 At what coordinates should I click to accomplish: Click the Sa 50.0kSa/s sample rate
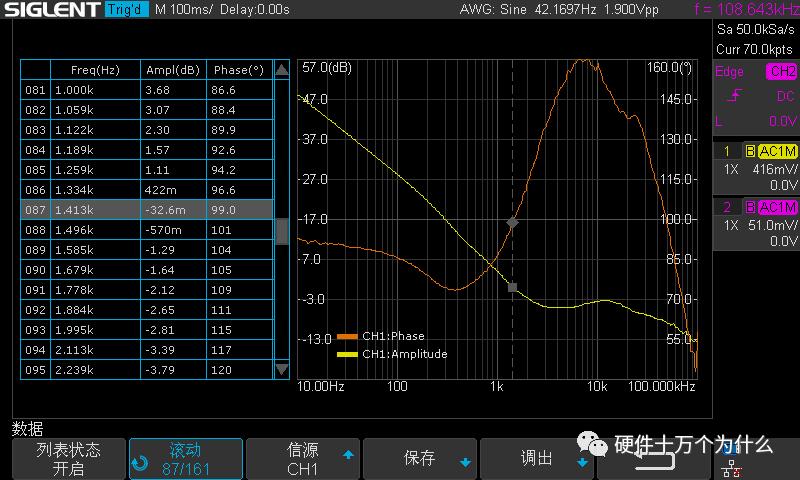(756, 30)
